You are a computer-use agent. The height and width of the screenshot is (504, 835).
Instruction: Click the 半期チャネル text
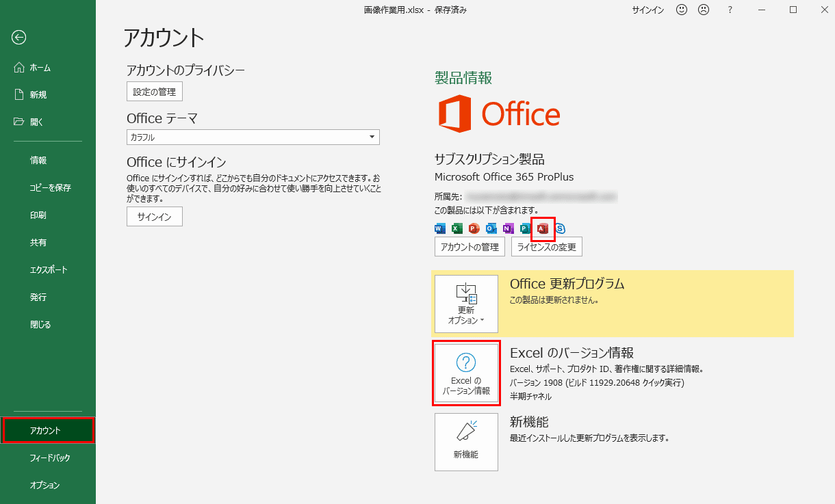[x=531, y=397]
